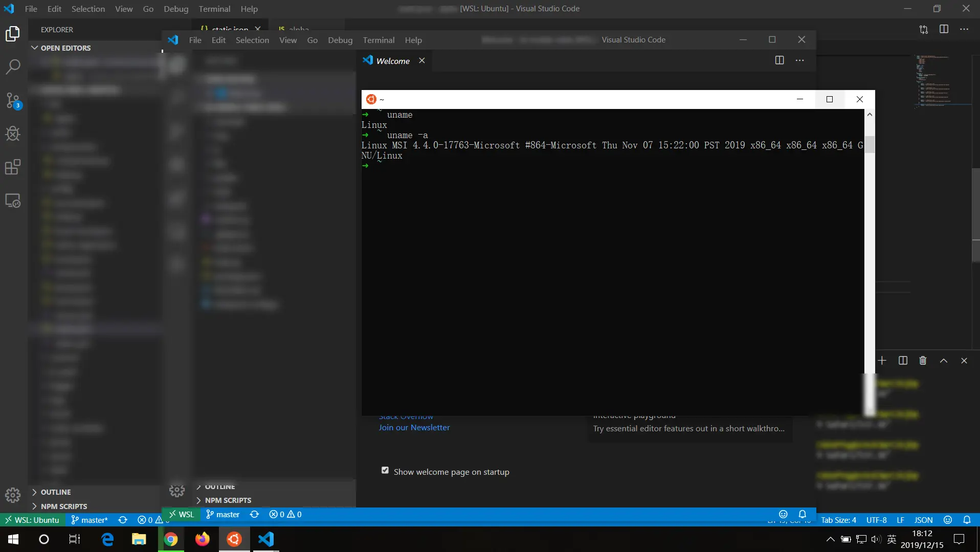This screenshot has width=980, height=552.
Task: Open the Help menu in the back VS Code window
Action: [x=249, y=9]
